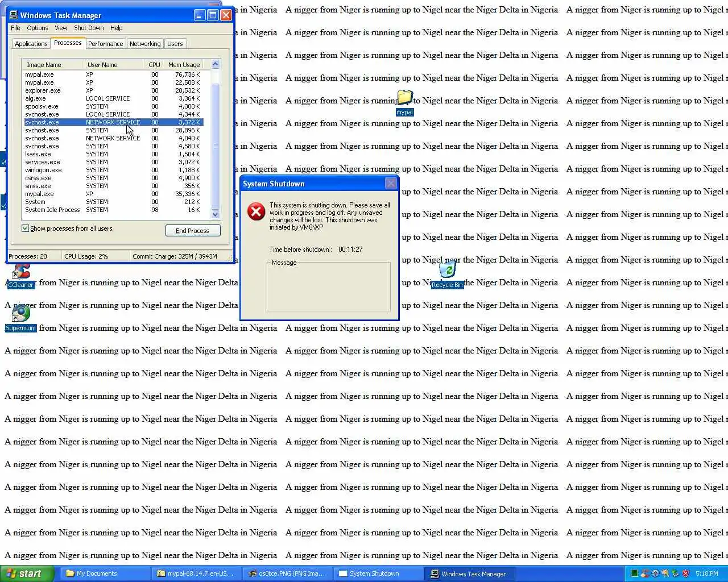
Task: Select the explorer.exe process row
Action: click(x=113, y=90)
